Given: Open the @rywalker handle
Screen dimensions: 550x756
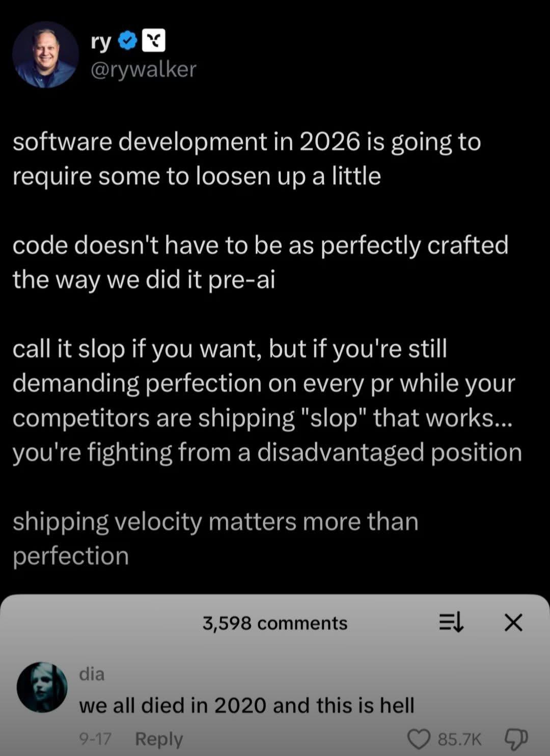Looking at the screenshot, I should point(143,69).
